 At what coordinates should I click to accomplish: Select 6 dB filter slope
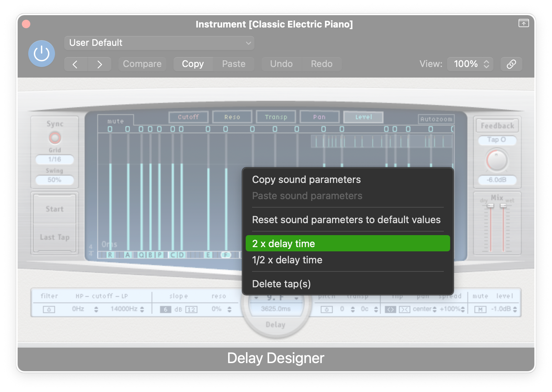165,310
